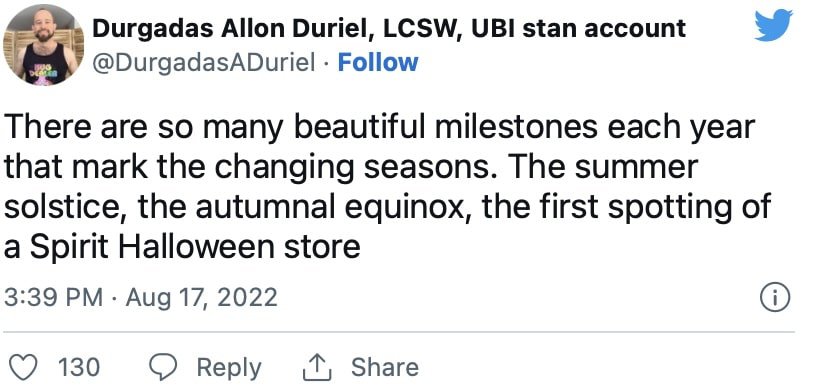
Task: Click the '3:39 PM' time text
Action: [x=53, y=298]
